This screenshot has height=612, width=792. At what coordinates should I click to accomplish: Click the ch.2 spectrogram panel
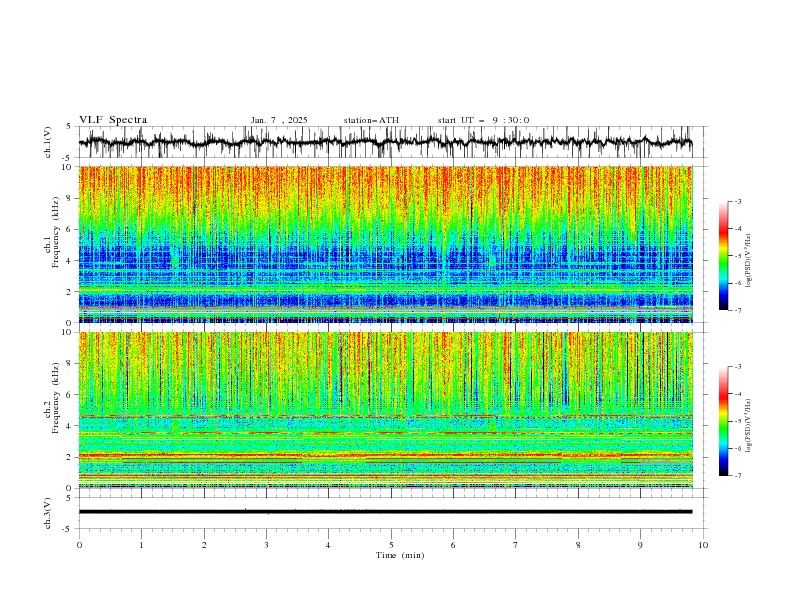386,410
